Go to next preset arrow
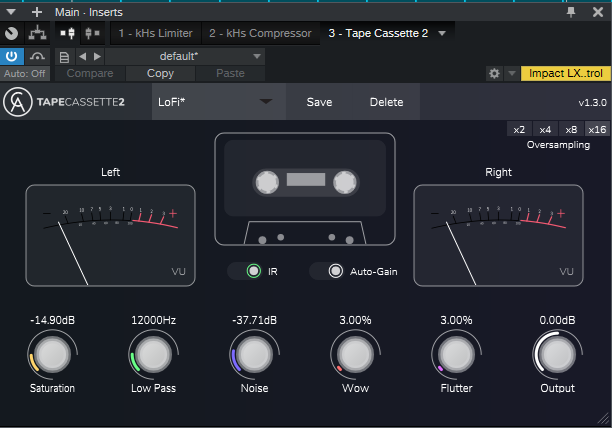 tap(96, 56)
